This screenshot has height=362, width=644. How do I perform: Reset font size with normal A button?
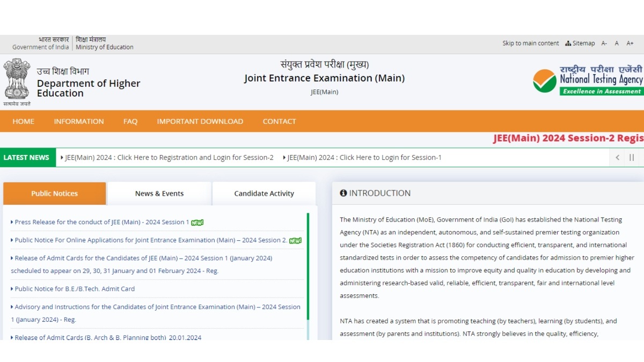(x=617, y=43)
